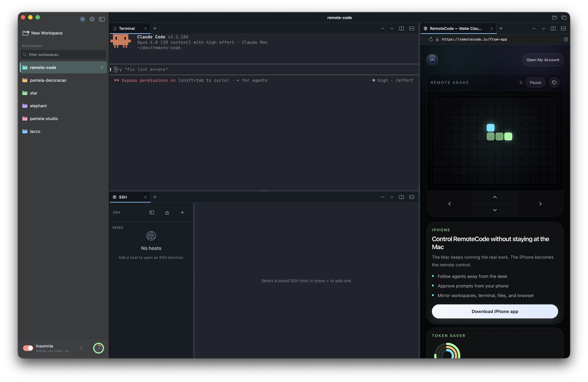Toggle the Insomnia switch off
This screenshot has height=382, width=588.
(28, 348)
